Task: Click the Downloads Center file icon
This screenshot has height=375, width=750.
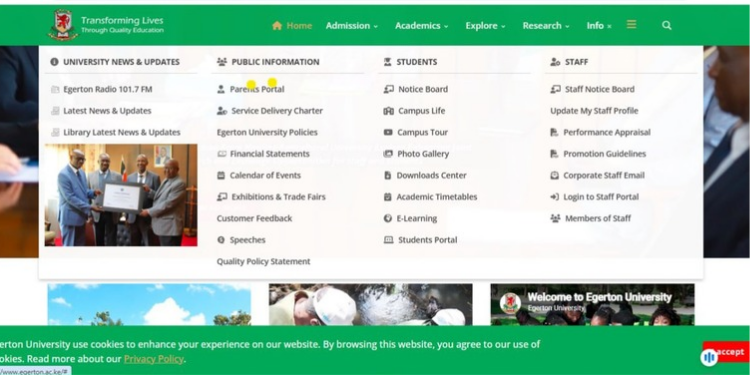Action: pos(387,176)
